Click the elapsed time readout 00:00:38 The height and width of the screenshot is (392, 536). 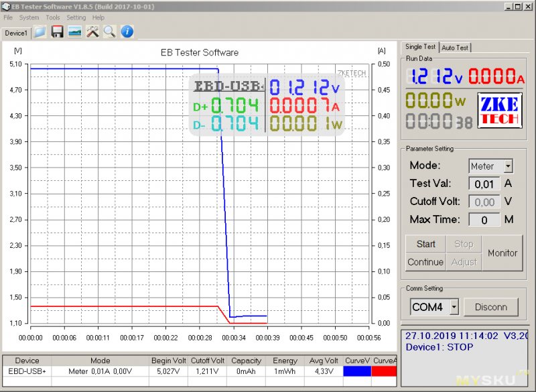pyautogui.click(x=440, y=121)
